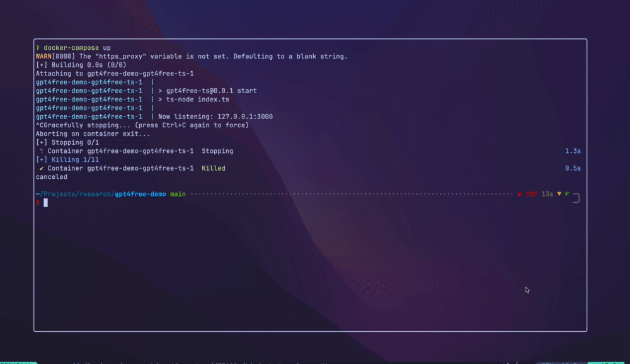This screenshot has height=364, width=630.
Task: Click the spinner glyph before Container Stopping
Action: click(42, 151)
